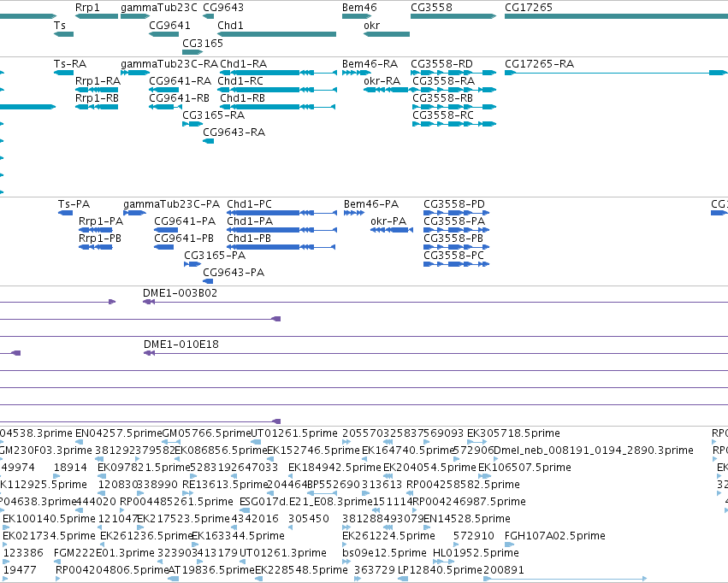Click the CG9641-PB protein label
This screenshot has height=583, width=728.
click(x=184, y=238)
